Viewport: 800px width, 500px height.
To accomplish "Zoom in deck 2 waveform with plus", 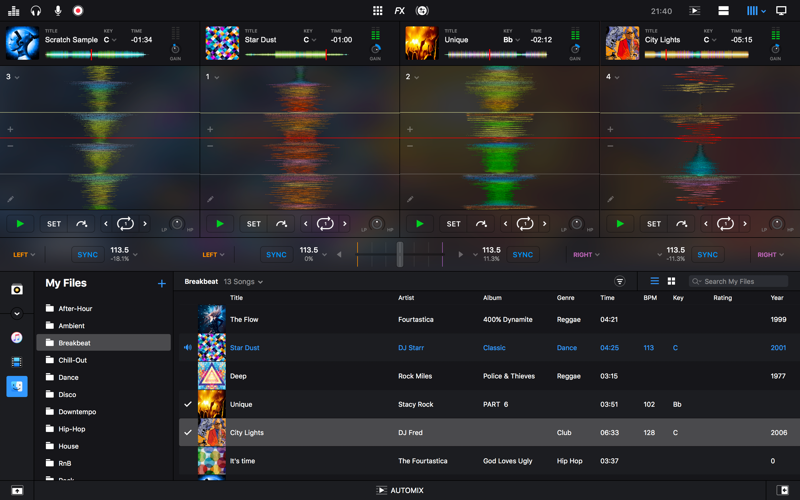I will tap(410, 130).
